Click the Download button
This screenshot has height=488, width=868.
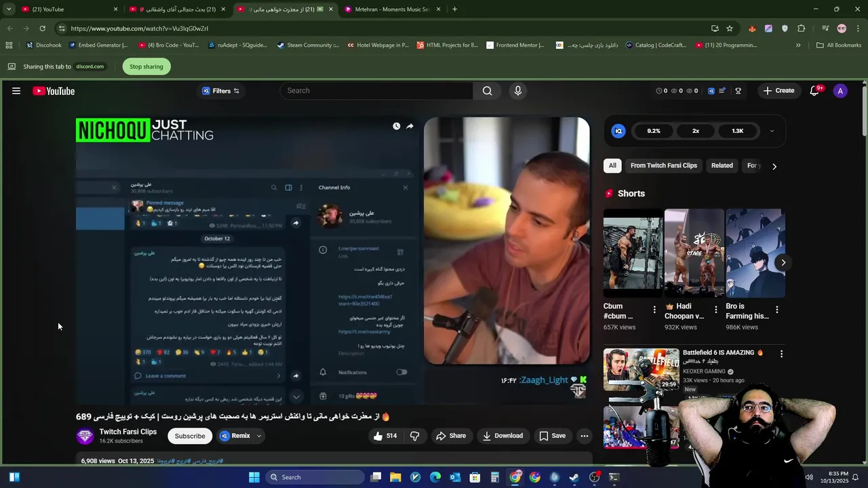tap(502, 436)
